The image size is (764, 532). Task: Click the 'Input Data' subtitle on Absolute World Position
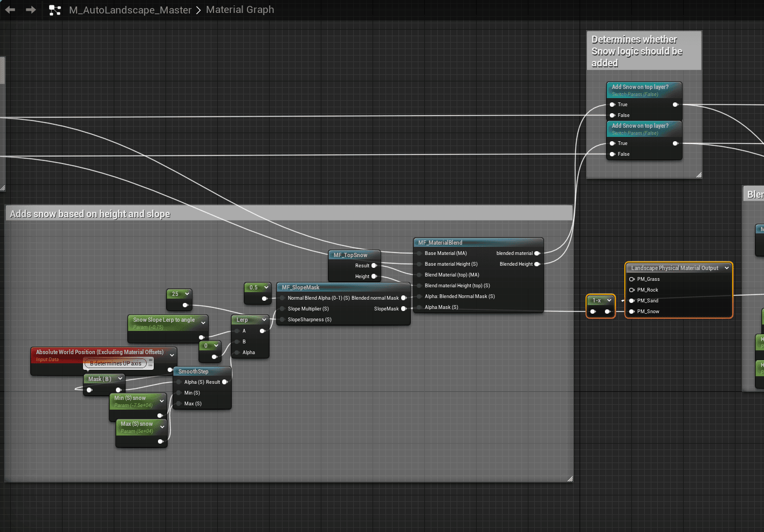pos(47,360)
